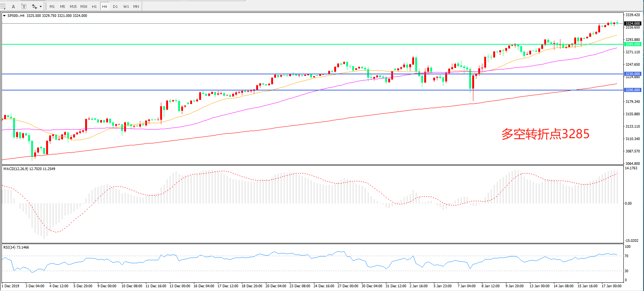
Task: Select the red 多空转折点3285 text annotation
Action: click(x=545, y=134)
